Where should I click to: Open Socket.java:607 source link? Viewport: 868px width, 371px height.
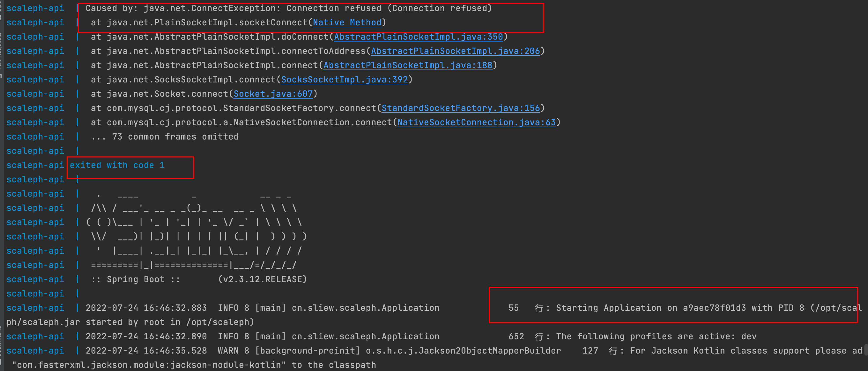(x=273, y=94)
